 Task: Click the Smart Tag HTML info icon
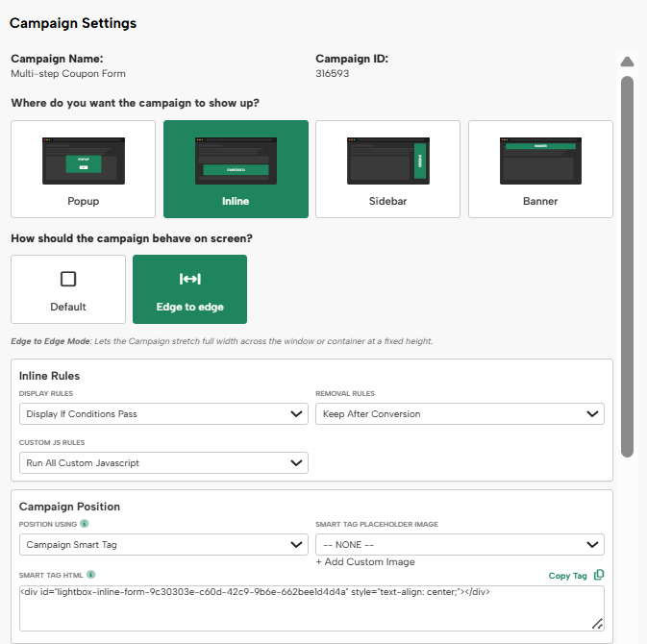[x=92, y=575]
